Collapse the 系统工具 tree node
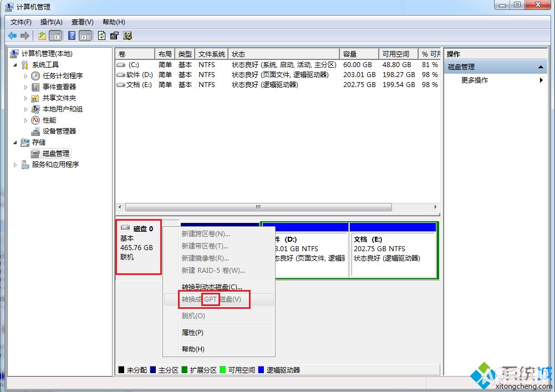The image size is (555, 392). pos(15,65)
